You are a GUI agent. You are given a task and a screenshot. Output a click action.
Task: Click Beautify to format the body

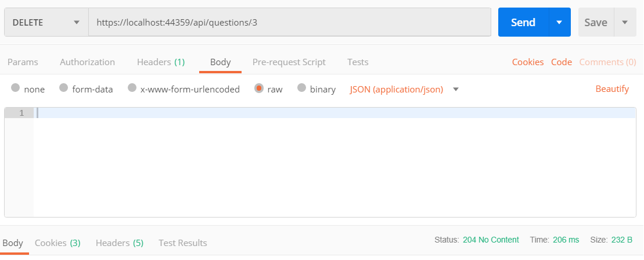click(x=611, y=89)
